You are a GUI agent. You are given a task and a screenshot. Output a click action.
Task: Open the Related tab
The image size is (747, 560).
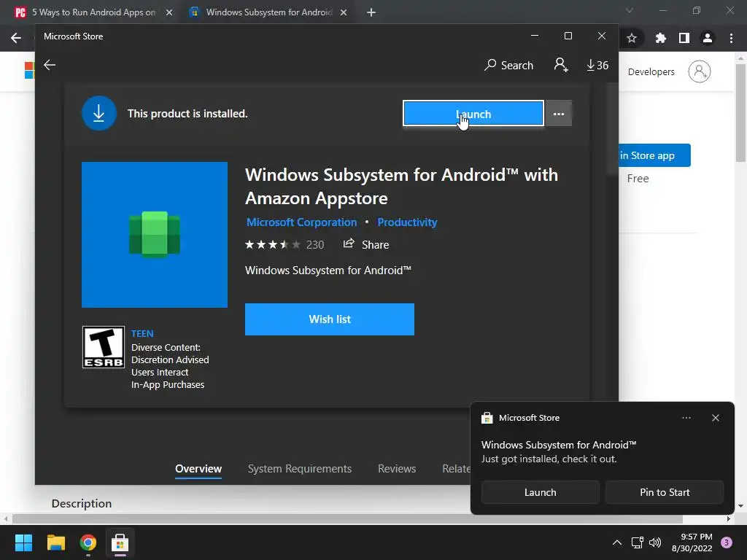point(456,469)
